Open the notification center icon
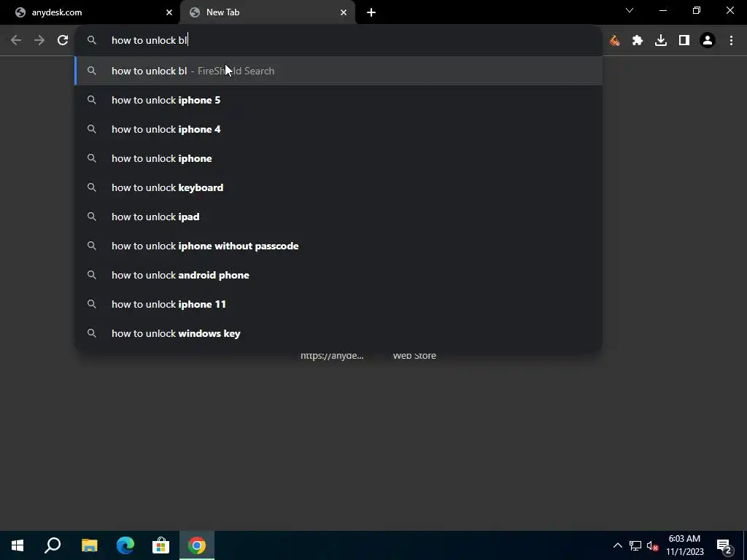Screen dimensions: 747x560 724,545
